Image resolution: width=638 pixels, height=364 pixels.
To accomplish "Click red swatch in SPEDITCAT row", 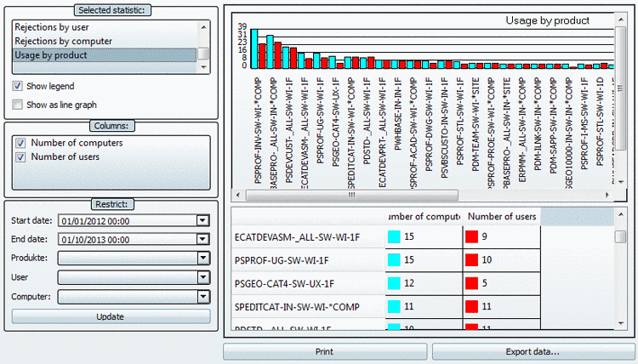I will click(x=471, y=306).
